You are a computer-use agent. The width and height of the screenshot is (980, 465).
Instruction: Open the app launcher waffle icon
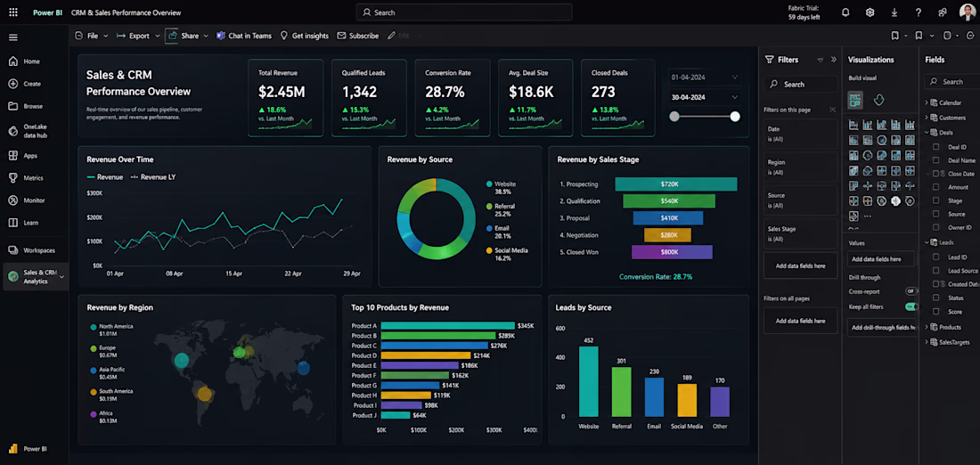coord(13,12)
